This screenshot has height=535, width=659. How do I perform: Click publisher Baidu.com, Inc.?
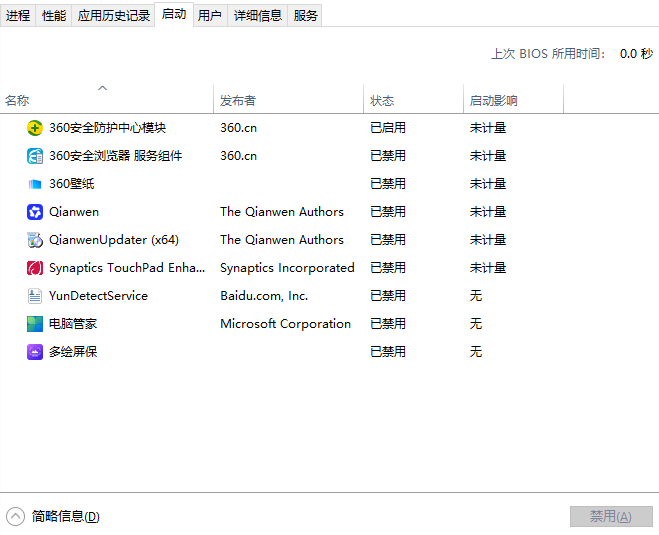[x=264, y=296]
